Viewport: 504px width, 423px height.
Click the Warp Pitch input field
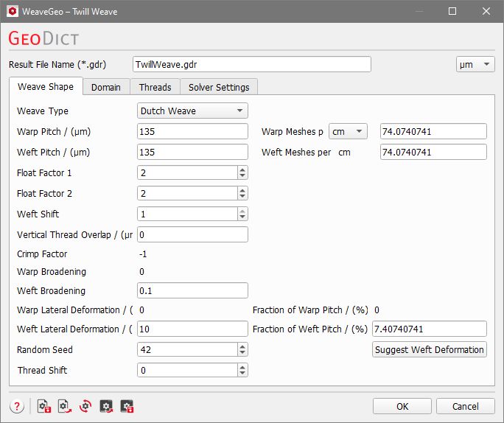(192, 131)
